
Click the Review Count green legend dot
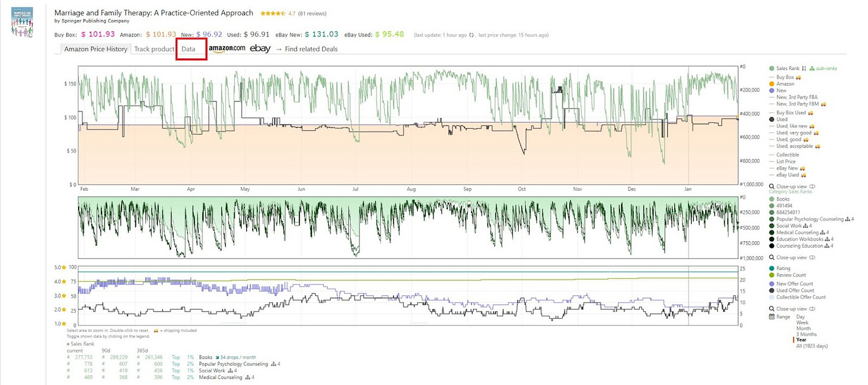tap(771, 275)
